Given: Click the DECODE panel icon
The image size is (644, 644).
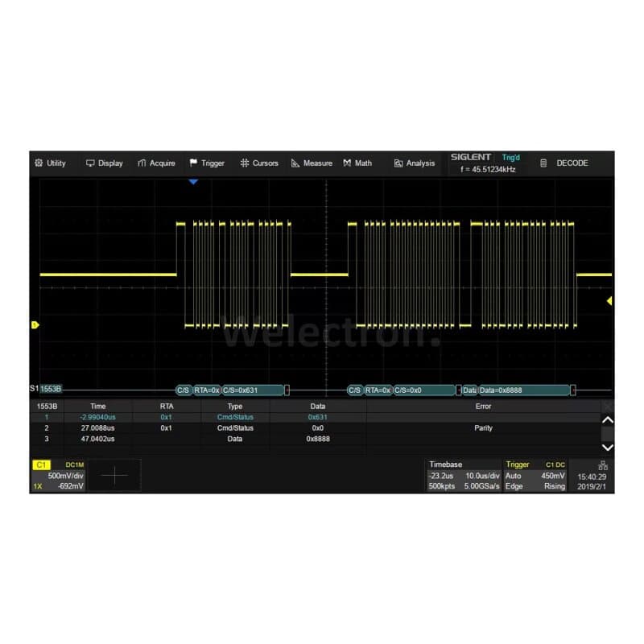Looking at the screenshot, I should point(543,163).
